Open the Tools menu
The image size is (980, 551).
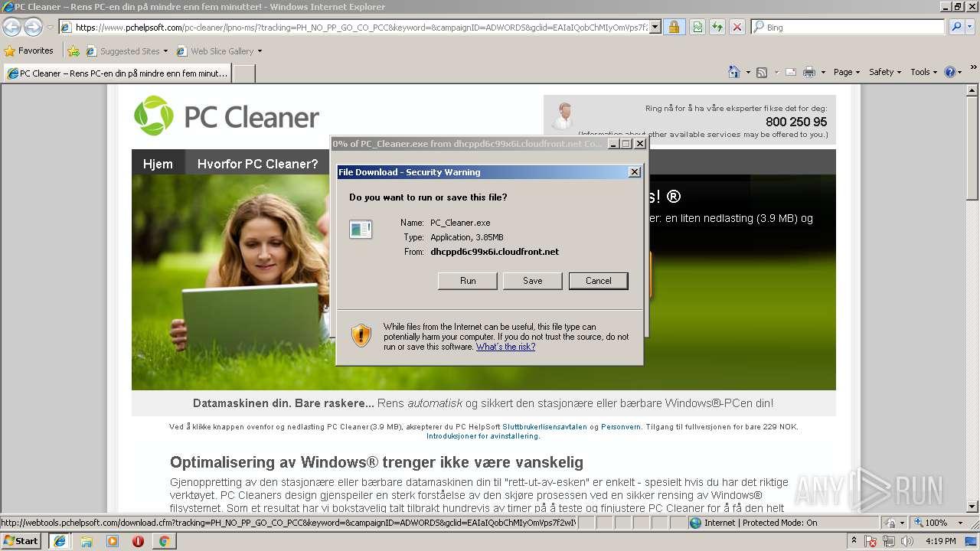tap(923, 72)
